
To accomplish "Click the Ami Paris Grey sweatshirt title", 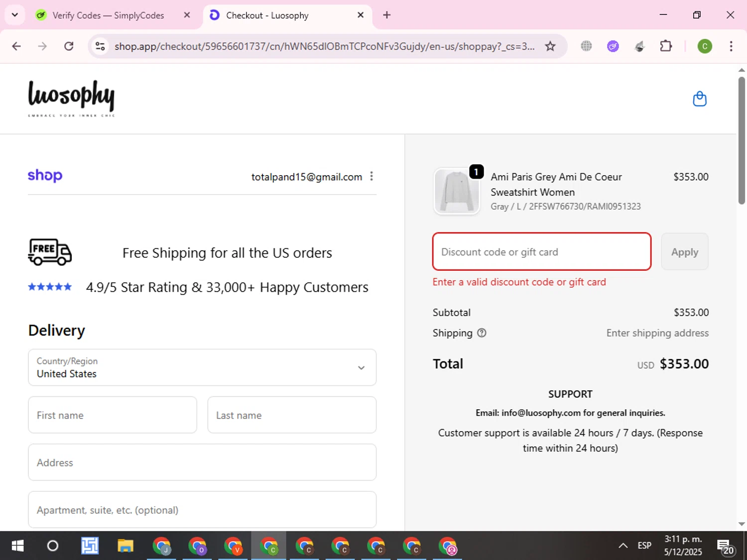I will (x=556, y=184).
